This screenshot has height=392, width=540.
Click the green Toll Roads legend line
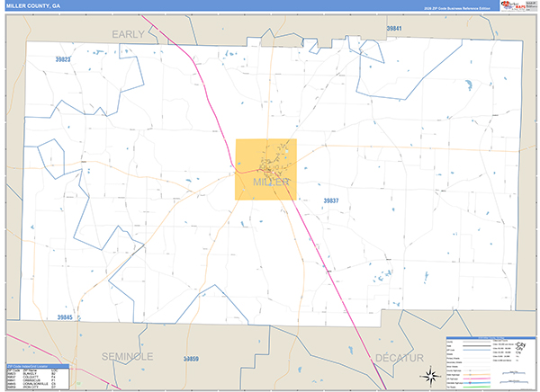tap(477, 387)
